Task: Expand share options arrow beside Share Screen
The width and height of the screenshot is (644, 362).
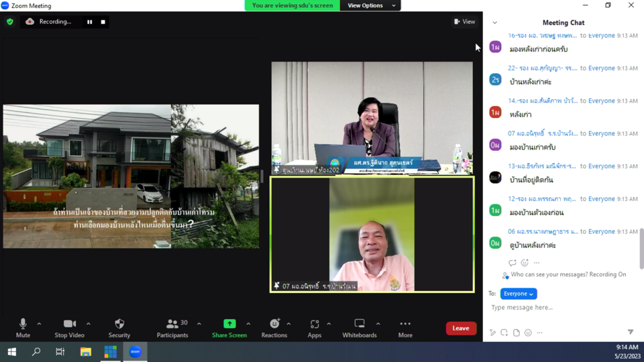Action: (248, 324)
